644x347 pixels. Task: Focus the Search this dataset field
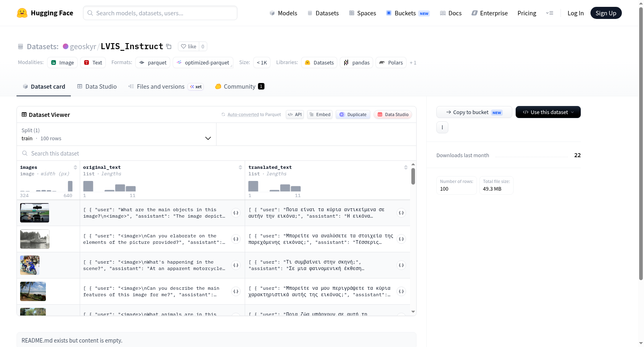click(x=217, y=154)
